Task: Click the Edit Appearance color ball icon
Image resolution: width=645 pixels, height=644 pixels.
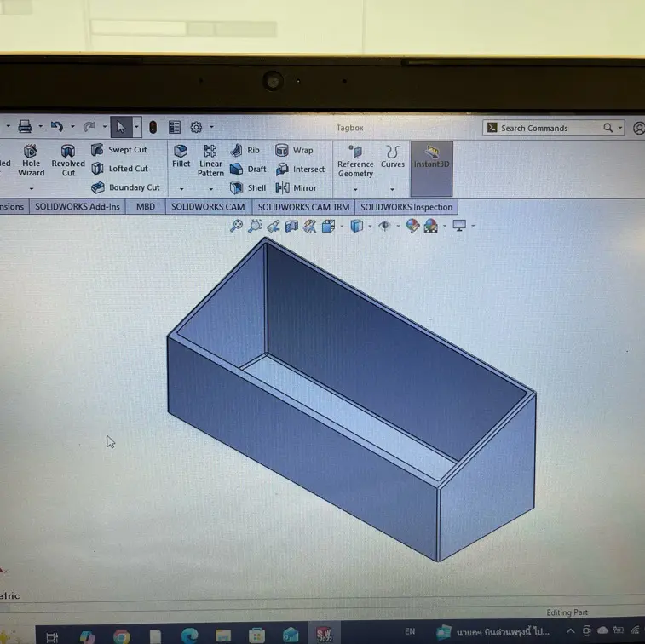Action: click(412, 226)
